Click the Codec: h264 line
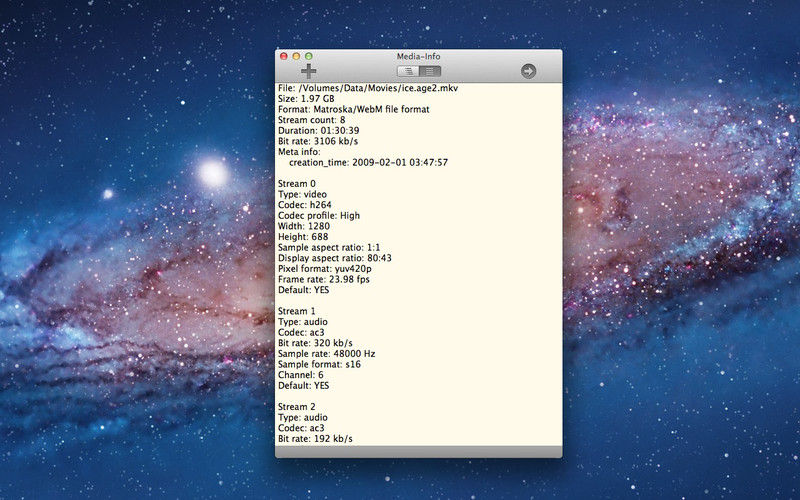Viewport: 800px width, 500px height. [305, 205]
